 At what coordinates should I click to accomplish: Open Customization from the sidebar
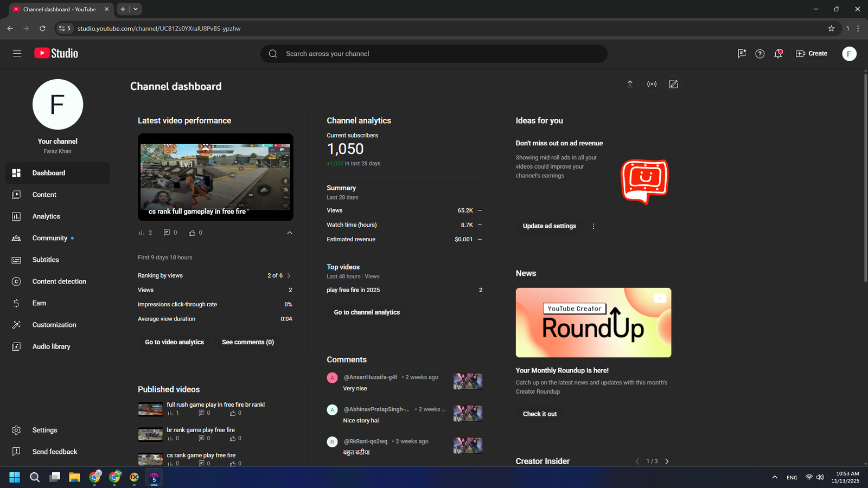54,325
